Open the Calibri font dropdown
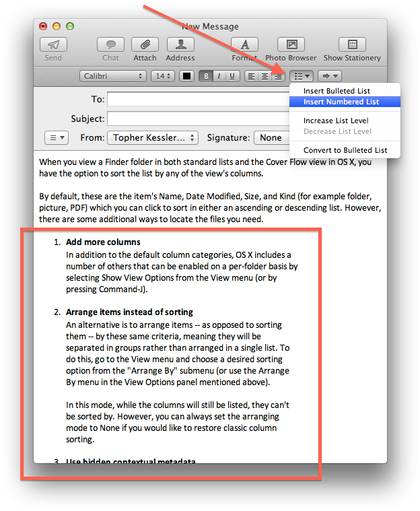The width and height of the screenshot is (420, 511). coord(112,76)
